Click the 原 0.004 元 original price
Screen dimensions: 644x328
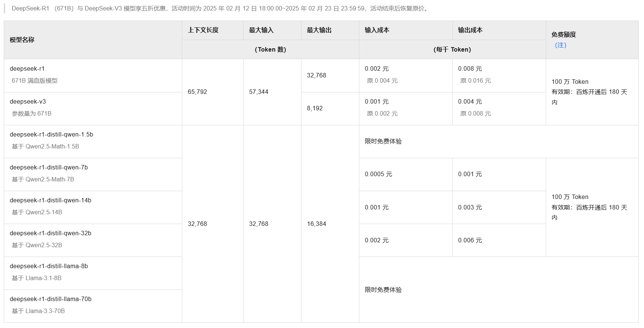coord(382,80)
